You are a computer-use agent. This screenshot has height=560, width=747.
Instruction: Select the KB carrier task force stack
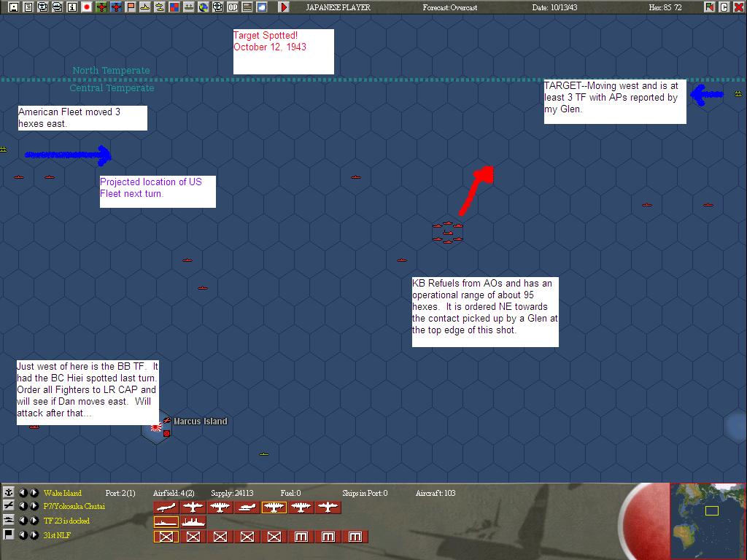coord(447,233)
